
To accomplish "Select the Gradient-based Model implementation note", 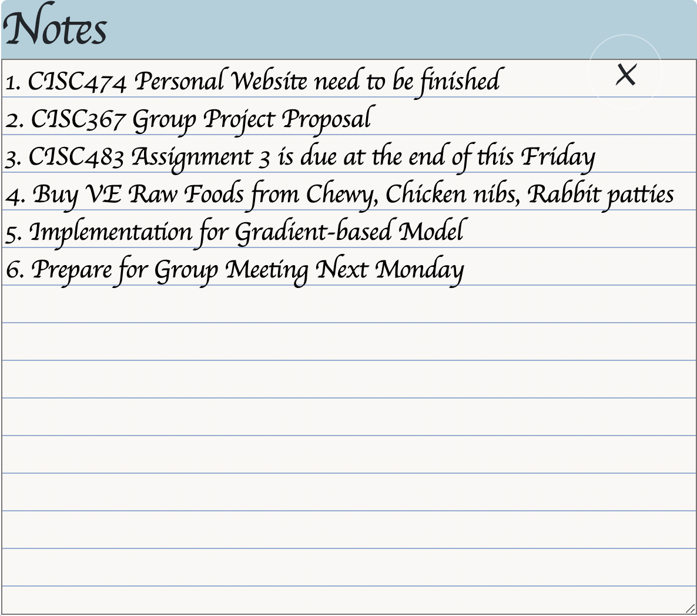I will (235, 232).
